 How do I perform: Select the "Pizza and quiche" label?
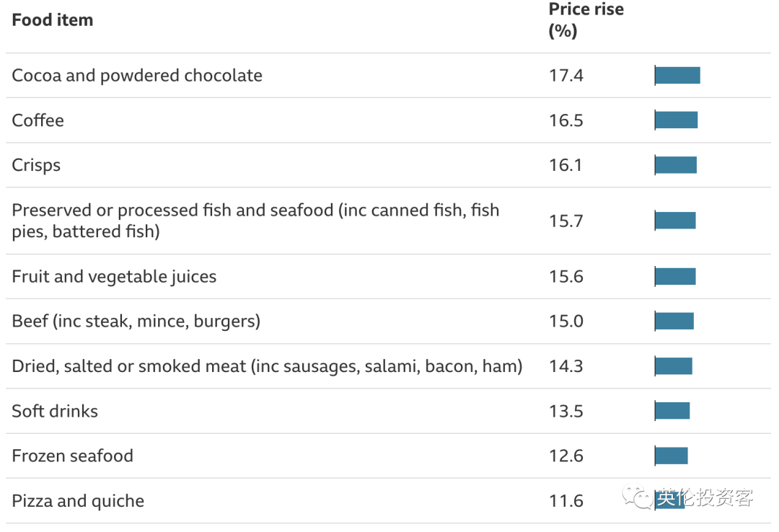[78, 501]
